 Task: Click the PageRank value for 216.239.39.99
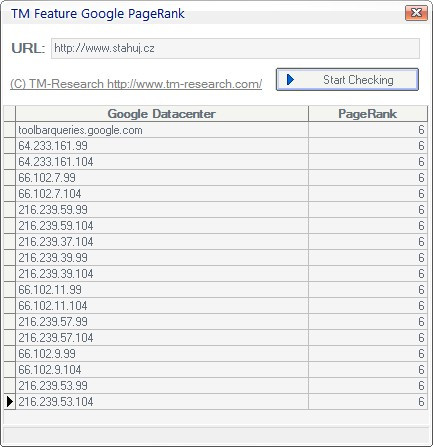(x=368, y=258)
